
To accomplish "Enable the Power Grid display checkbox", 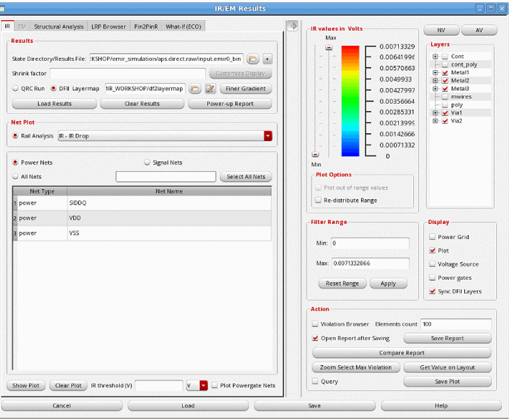I will [x=433, y=237].
